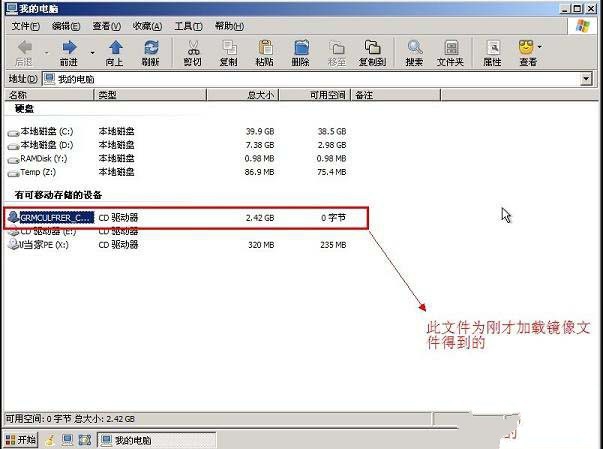
Task: Open the 工具(T) menu
Action: (188, 25)
